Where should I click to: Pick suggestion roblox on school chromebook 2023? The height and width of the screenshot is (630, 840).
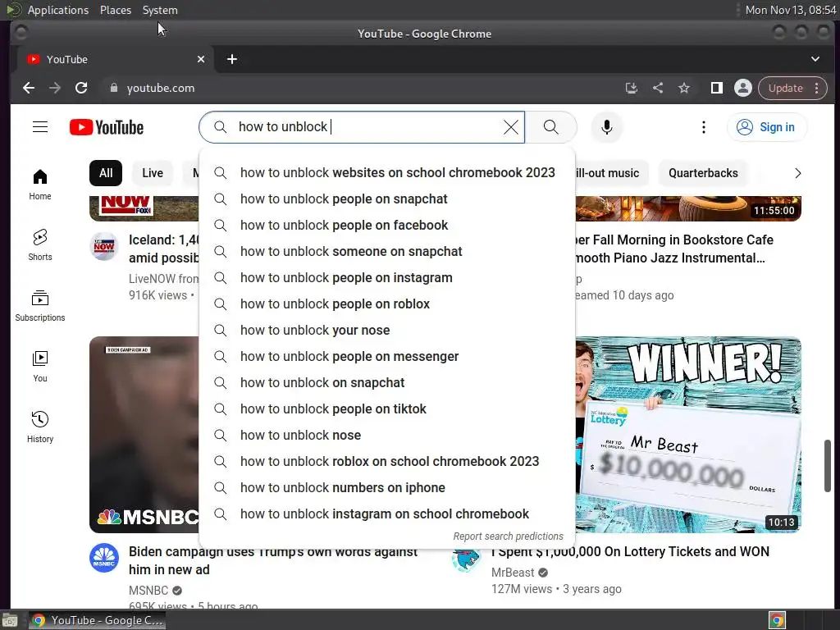pyautogui.click(x=387, y=461)
